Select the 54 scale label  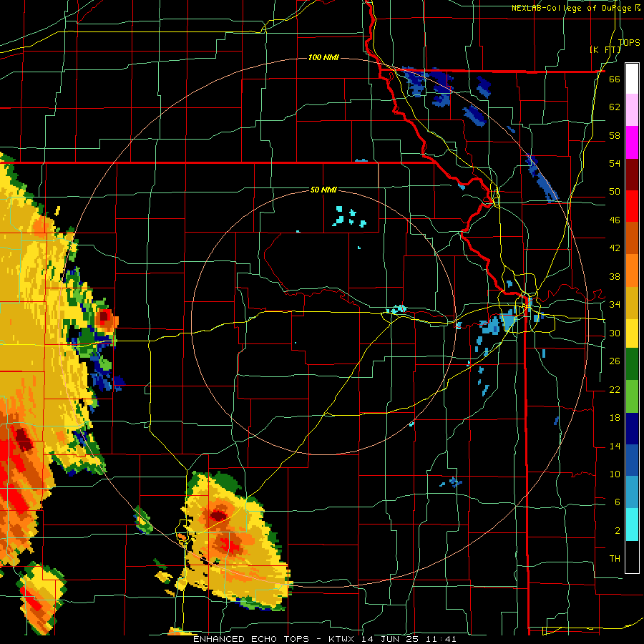coord(615,163)
